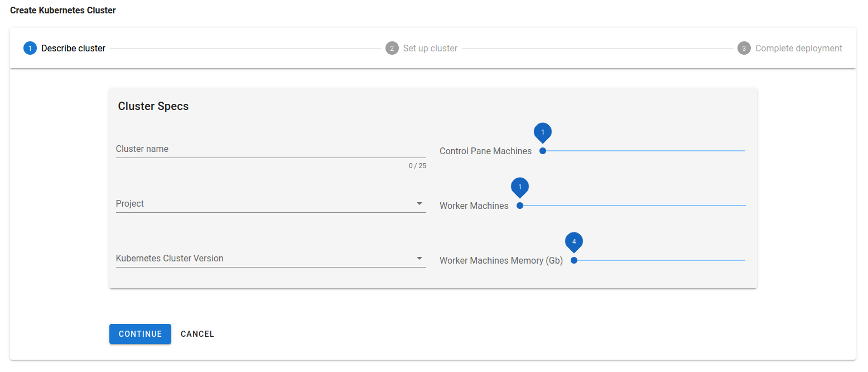Click the CONTINUE button
Image resolution: width=868 pixels, height=372 pixels.
coord(140,334)
